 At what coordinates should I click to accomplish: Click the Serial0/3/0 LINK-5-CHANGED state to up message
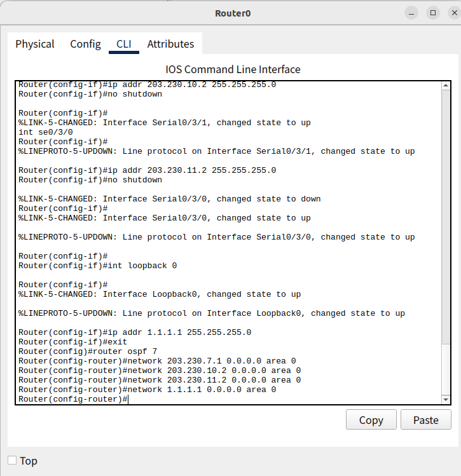pyautogui.click(x=165, y=218)
